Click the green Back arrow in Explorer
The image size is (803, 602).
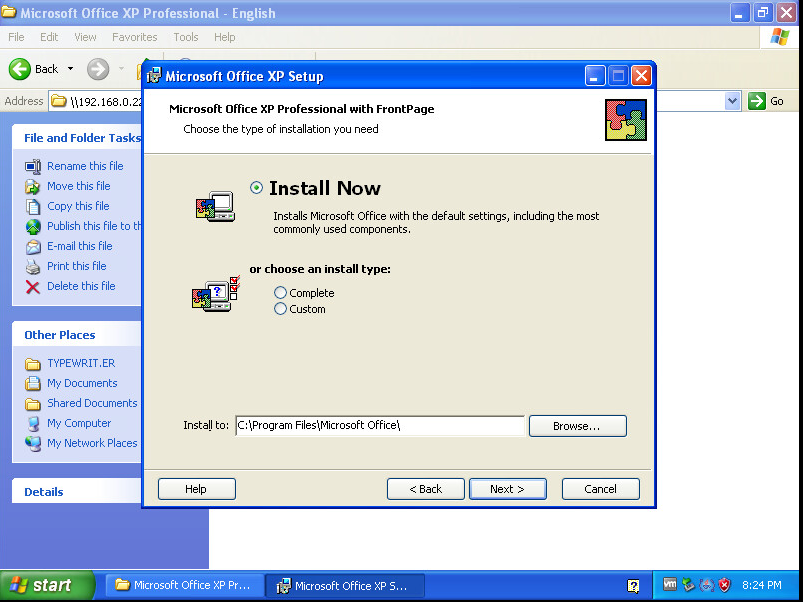coord(19,69)
